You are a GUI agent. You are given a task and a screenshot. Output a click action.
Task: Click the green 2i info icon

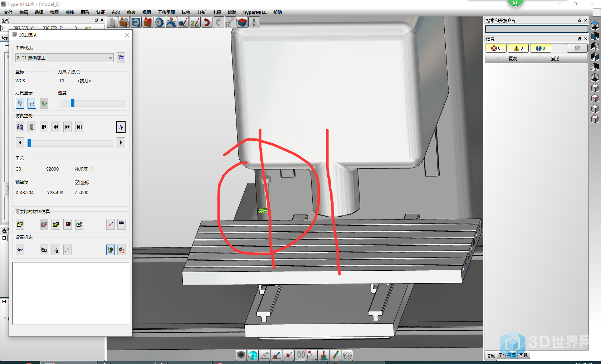(195, 23)
